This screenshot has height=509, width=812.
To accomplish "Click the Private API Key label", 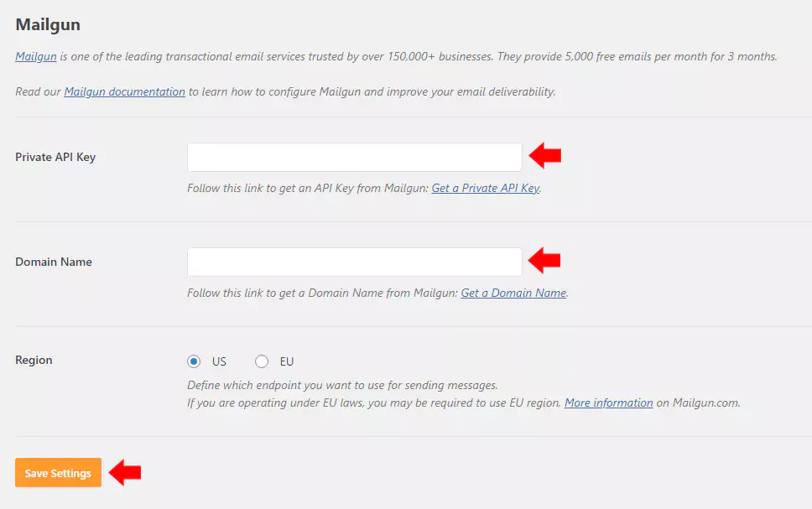I will (x=55, y=157).
